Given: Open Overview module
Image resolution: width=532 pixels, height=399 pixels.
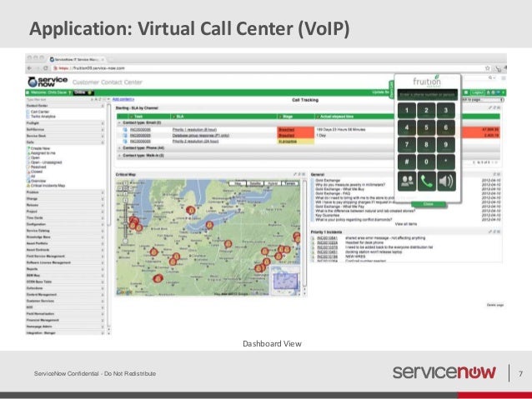Looking at the screenshot, I should [x=38, y=181].
